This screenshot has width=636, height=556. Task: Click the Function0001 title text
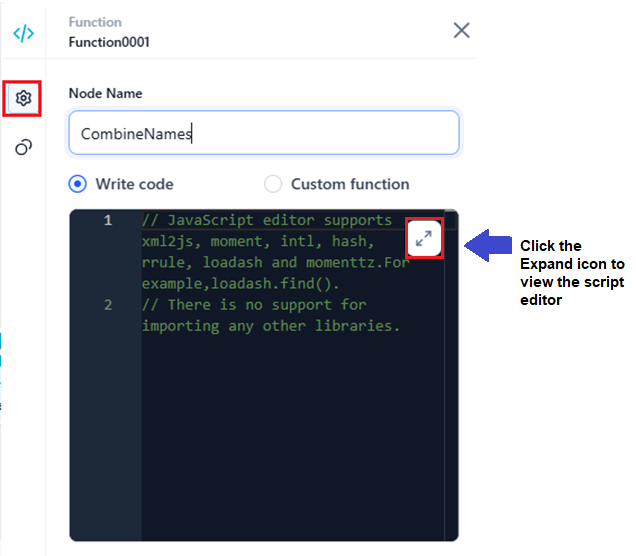coord(109,42)
